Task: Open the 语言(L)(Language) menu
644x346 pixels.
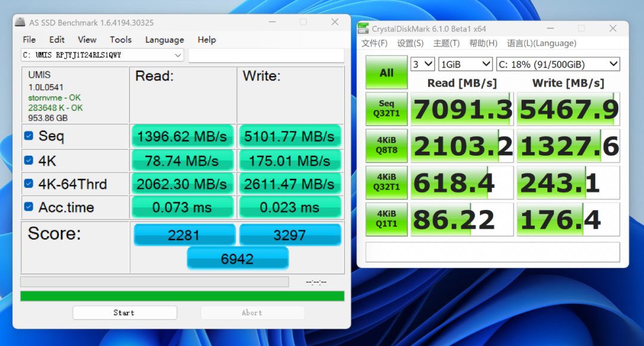Action: tap(541, 43)
